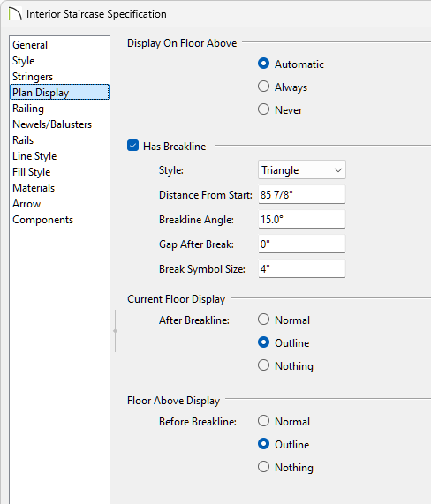Image resolution: width=431 pixels, height=504 pixels.
Task: Select Normal for After Breakline
Action: click(x=263, y=320)
